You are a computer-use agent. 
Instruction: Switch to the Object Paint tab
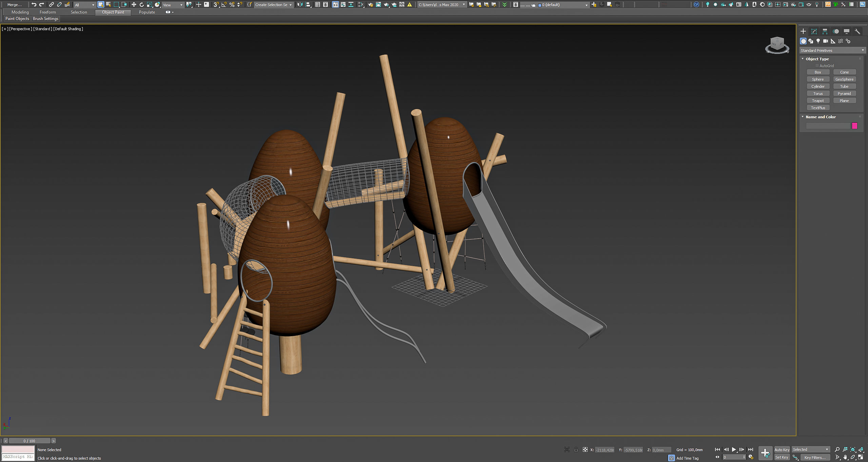pos(113,12)
